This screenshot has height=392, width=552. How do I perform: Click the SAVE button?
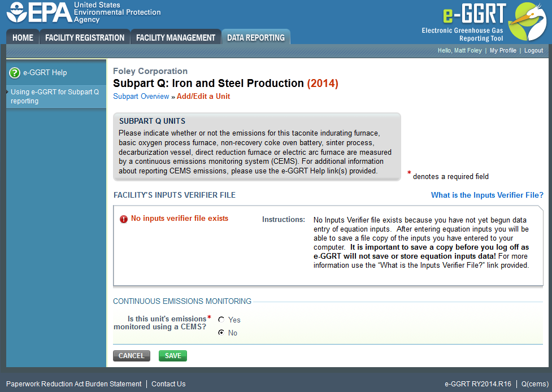point(173,356)
